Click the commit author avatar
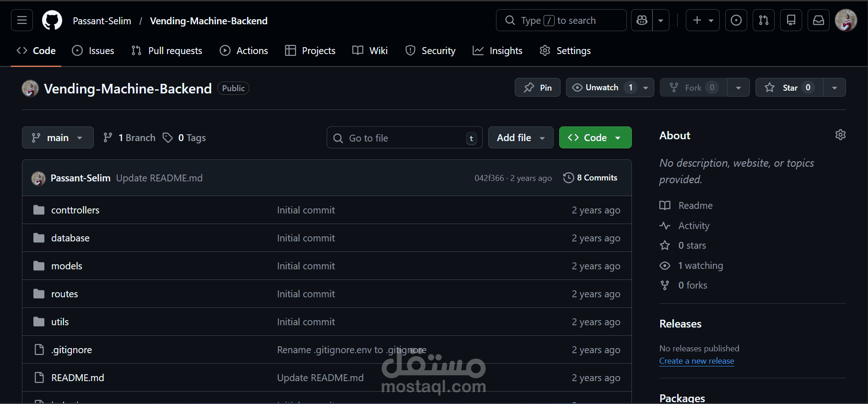868x404 pixels. [38, 178]
